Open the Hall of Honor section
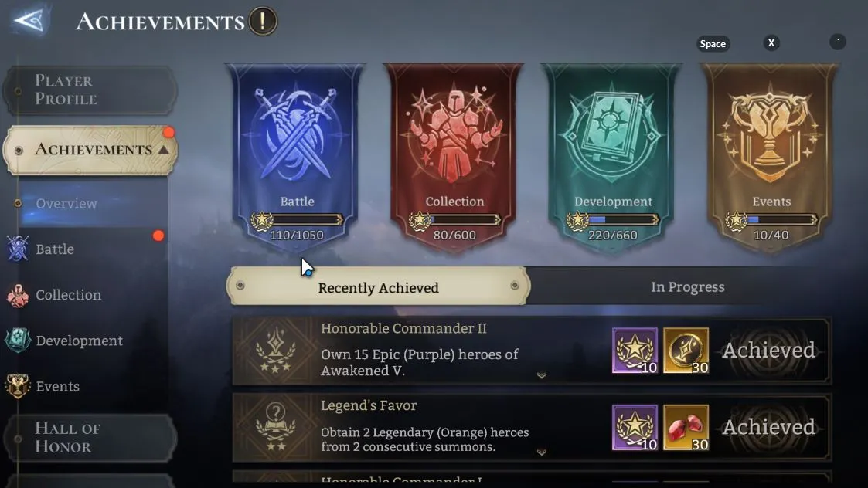The width and height of the screenshot is (868, 488). [x=90, y=438]
